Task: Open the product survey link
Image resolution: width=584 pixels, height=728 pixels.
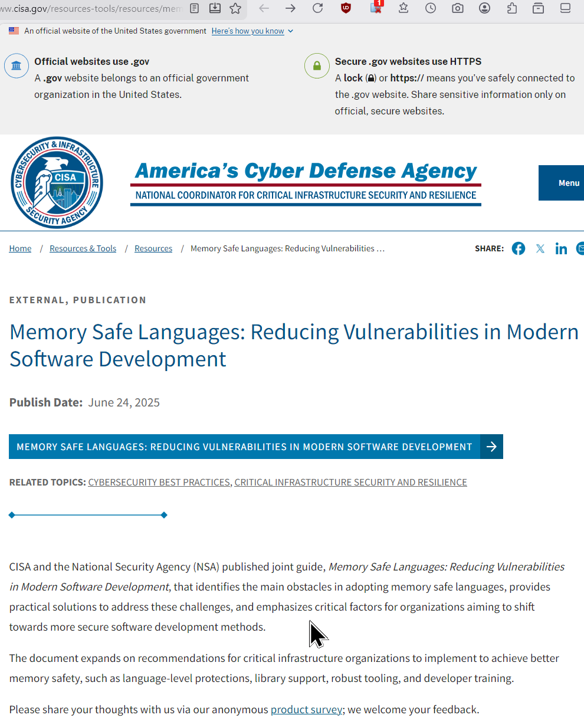Action: tap(306, 709)
